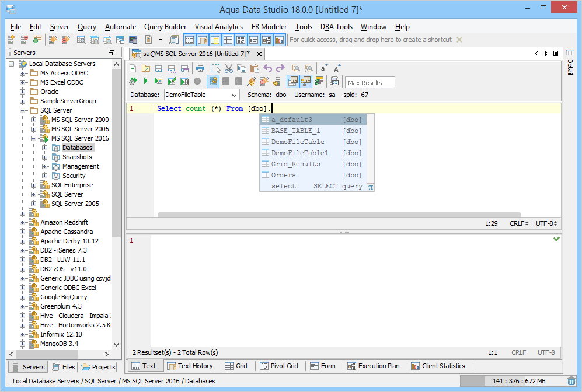Image resolution: width=582 pixels, height=392 pixels.
Task: Expand the Databases tree node
Action: [x=44, y=148]
